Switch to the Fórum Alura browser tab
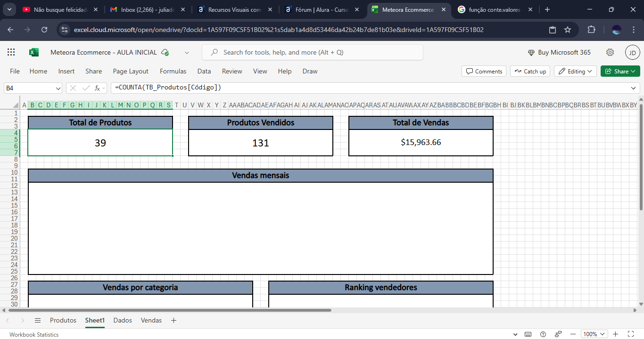Viewport: 644px width, 339px height. tap(322, 9)
